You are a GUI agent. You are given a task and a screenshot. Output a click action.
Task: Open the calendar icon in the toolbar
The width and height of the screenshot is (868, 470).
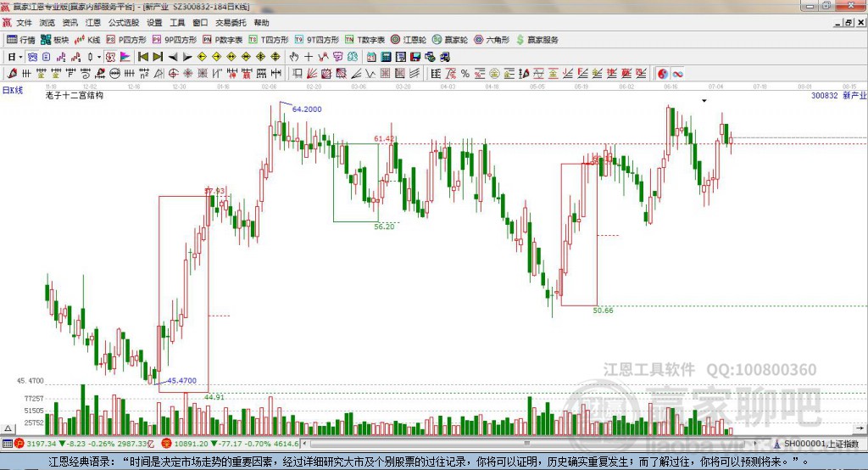coord(371,57)
